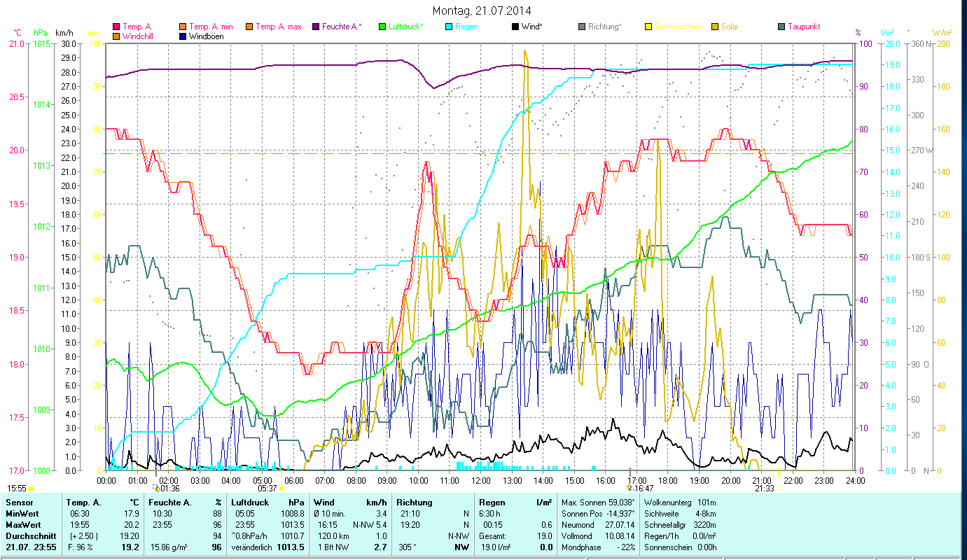
Task: Click the Feuchte A. column header in the table
Action: (171, 503)
